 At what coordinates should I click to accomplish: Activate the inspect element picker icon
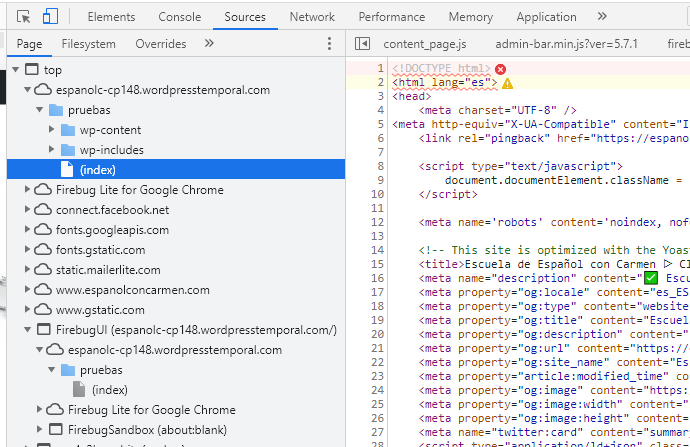tap(23, 17)
